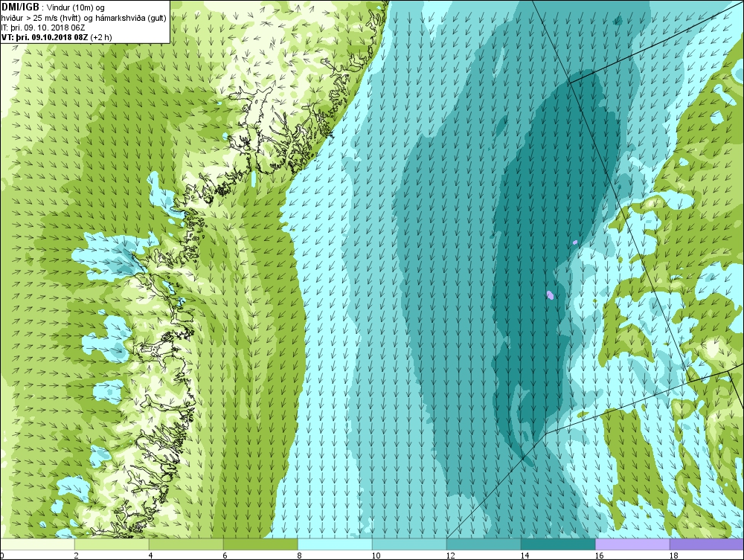
Task: Click the 'VT: þri. 09.10.2018 08Z' line
Action: [x=57, y=37]
